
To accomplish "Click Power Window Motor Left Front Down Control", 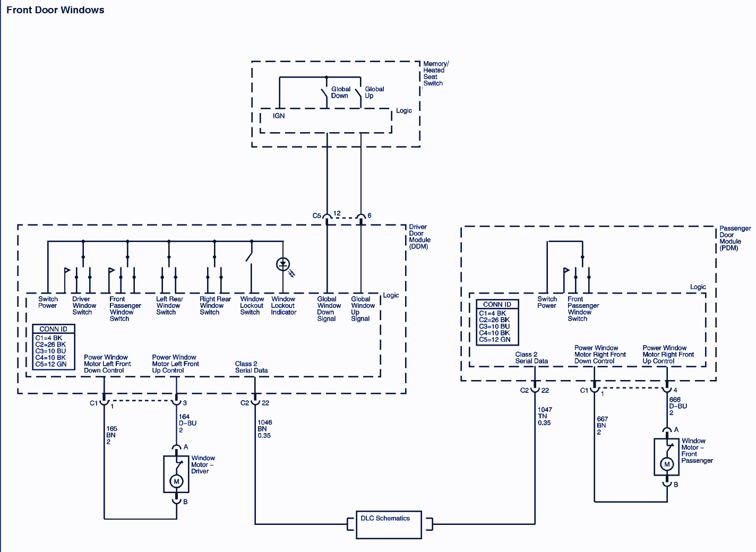I will 107,364.
